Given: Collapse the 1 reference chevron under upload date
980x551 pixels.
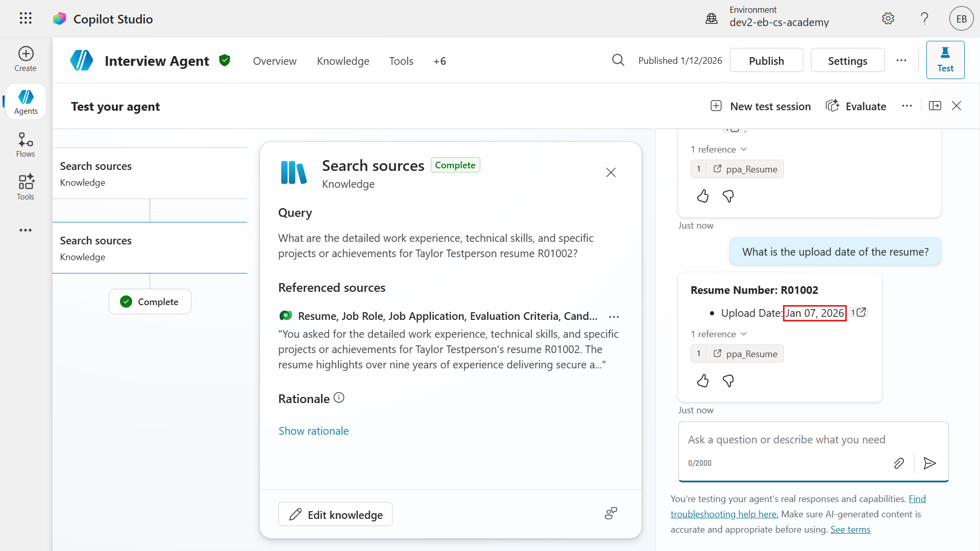Looking at the screenshot, I should pos(744,334).
